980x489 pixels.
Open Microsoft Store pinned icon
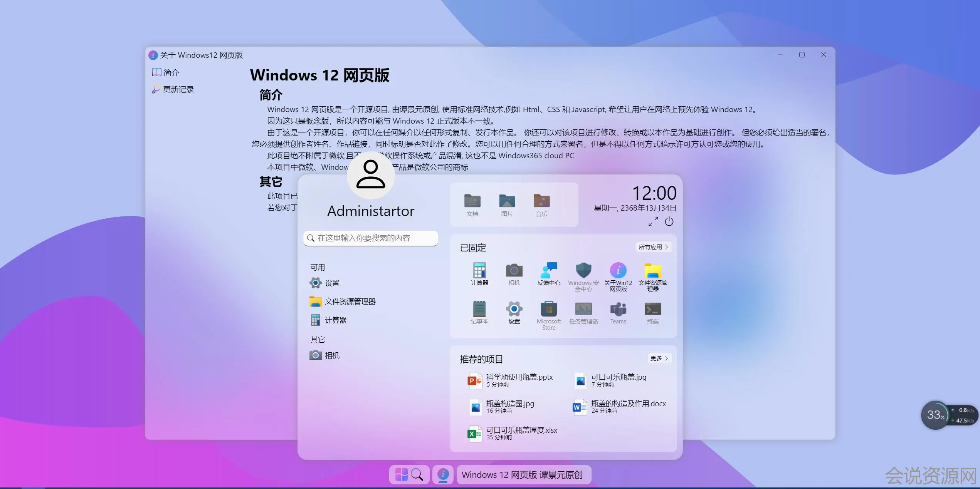(548, 309)
